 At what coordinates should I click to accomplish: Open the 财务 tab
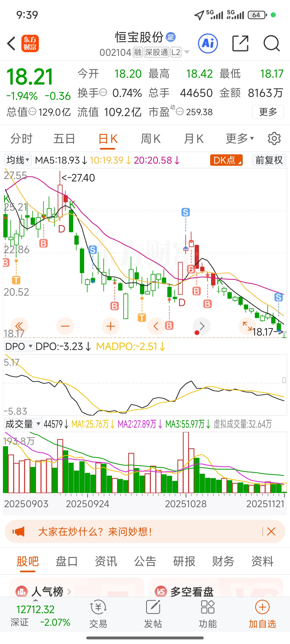coord(223,561)
